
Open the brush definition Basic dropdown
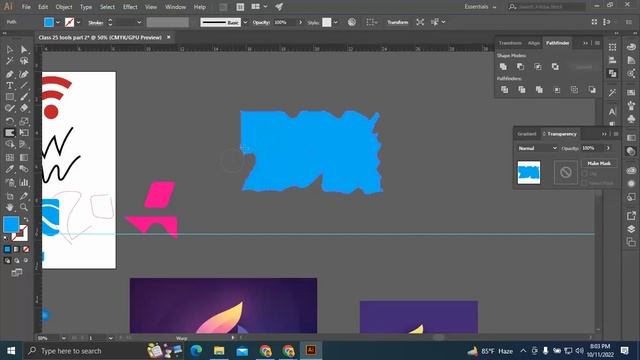tap(245, 22)
